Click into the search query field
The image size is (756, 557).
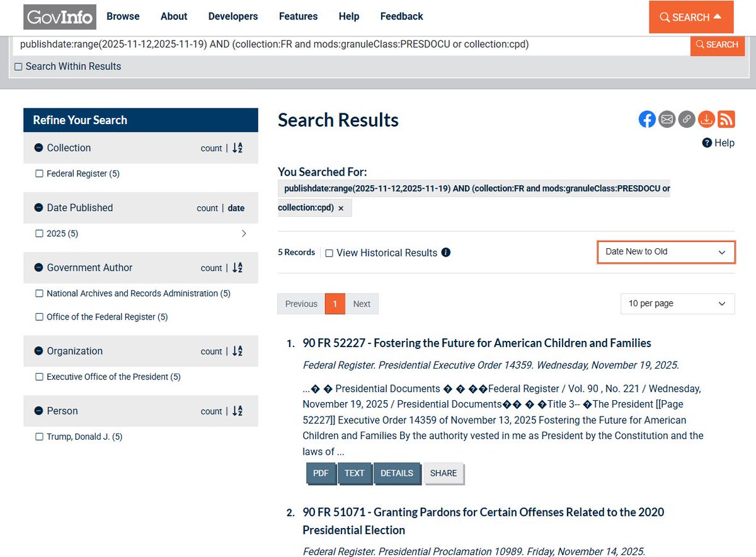[x=351, y=45]
